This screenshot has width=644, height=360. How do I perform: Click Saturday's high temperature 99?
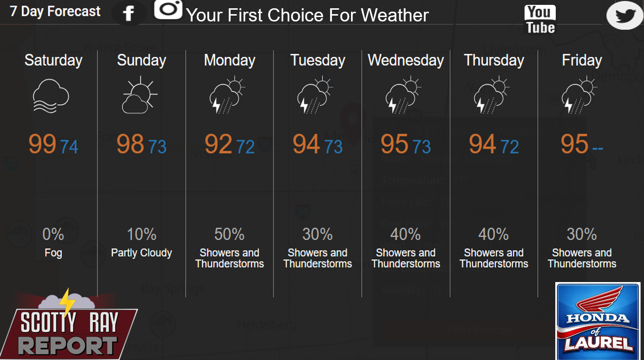(x=42, y=144)
